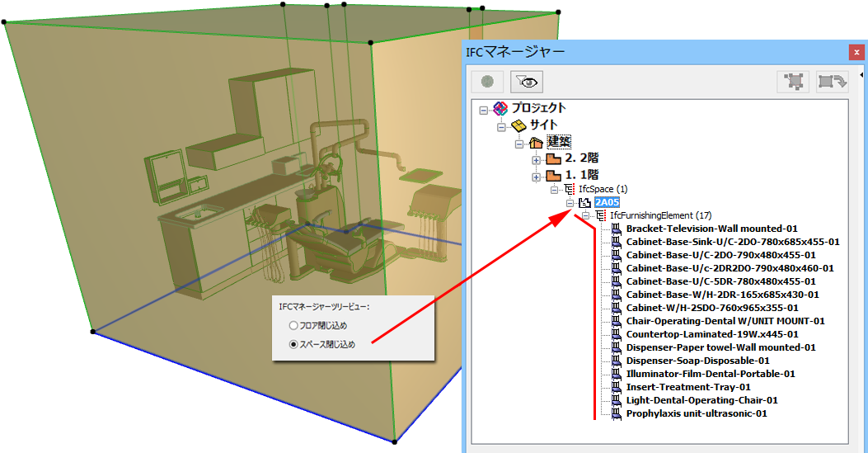Select Dispenser-Paper towel-Wall mounted-01
The height and width of the screenshot is (453, 868).
click(x=720, y=347)
